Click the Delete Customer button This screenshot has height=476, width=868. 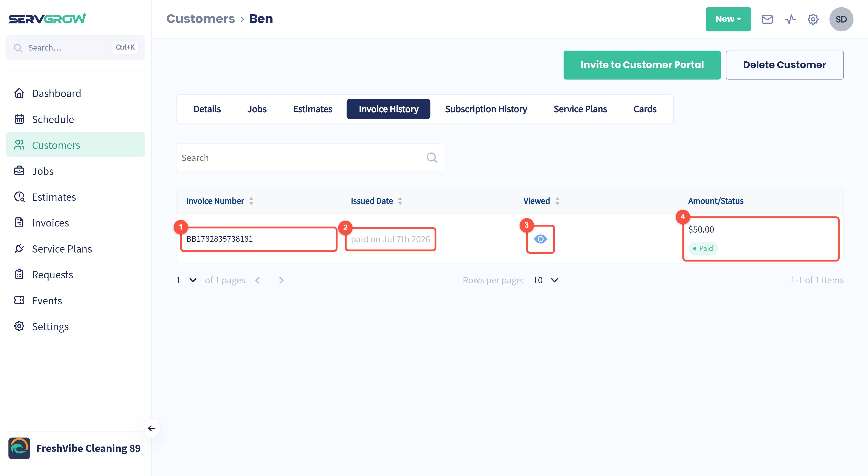pos(784,65)
